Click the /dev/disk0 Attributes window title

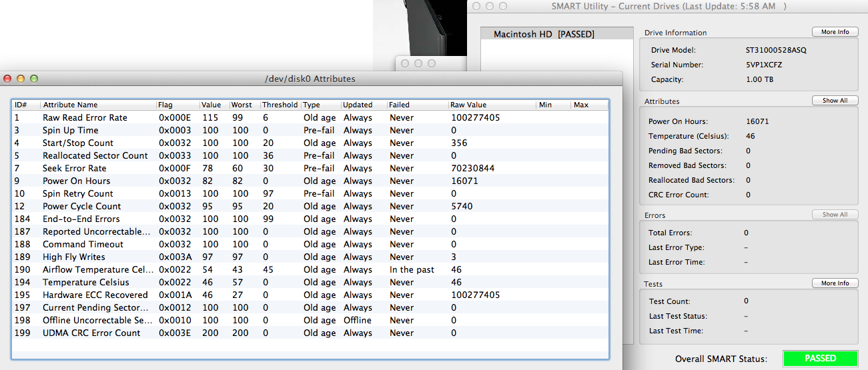click(x=310, y=79)
